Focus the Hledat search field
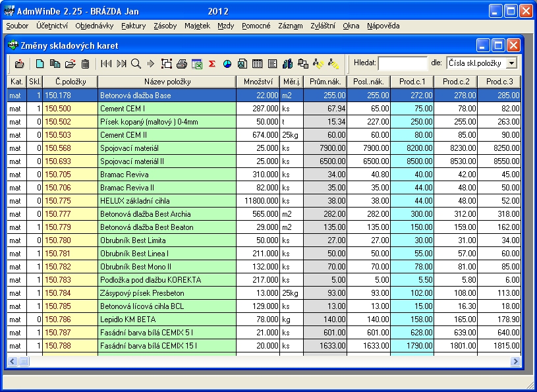Image resolution: width=537 pixels, height=392 pixels. coord(403,63)
